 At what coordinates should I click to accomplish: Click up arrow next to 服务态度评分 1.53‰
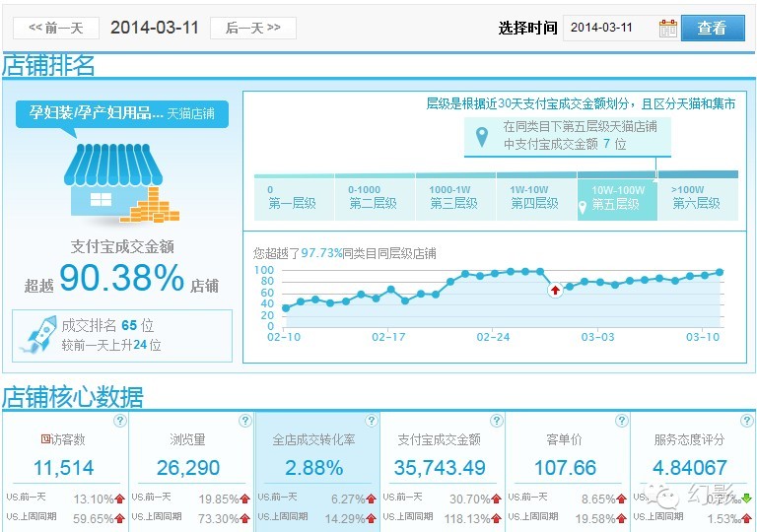747,518
